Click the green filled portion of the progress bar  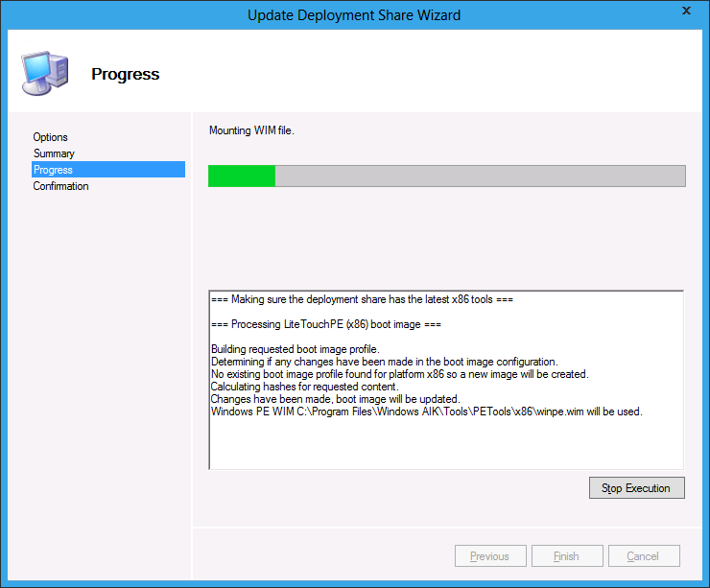pyautogui.click(x=242, y=176)
